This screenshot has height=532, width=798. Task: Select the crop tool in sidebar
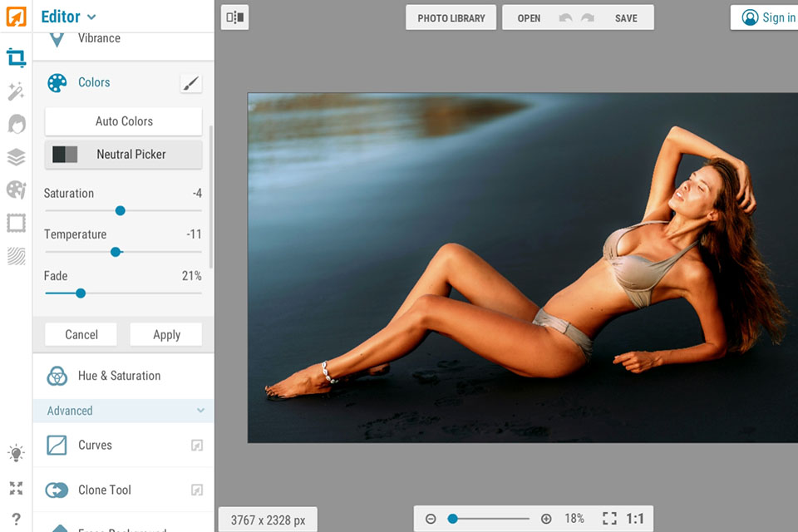[16, 57]
